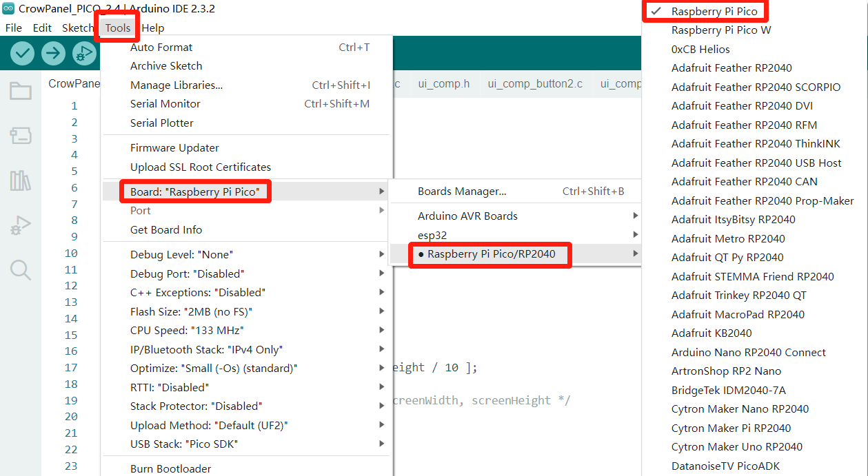Open the Boards Manager sidebar icon
This screenshot has width=868, height=476.
tap(21, 136)
